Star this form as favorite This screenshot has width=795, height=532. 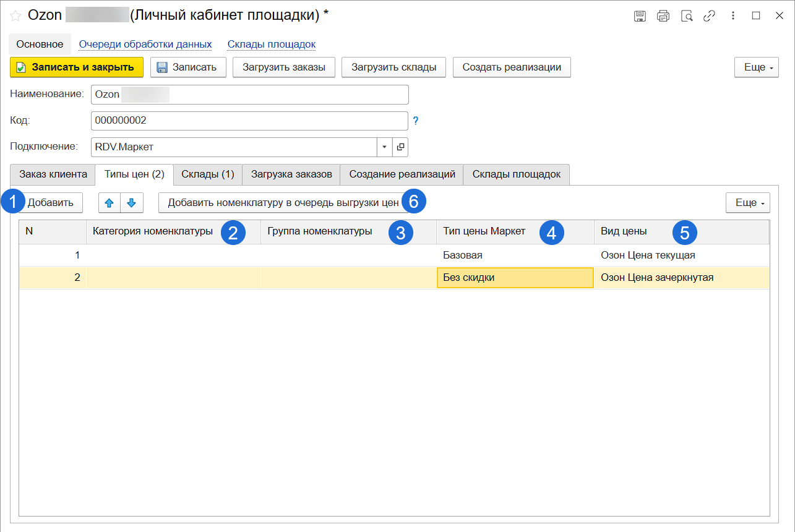click(x=15, y=16)
